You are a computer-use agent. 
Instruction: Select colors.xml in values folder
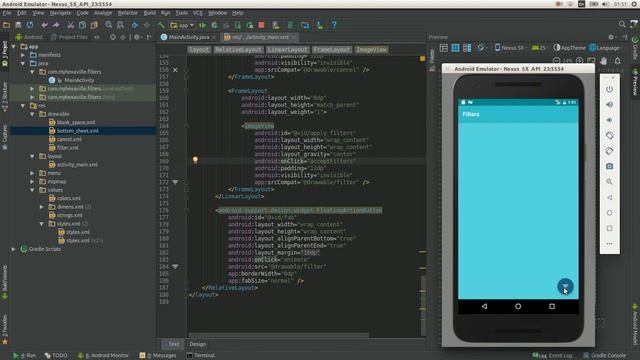tap(69, 198)
